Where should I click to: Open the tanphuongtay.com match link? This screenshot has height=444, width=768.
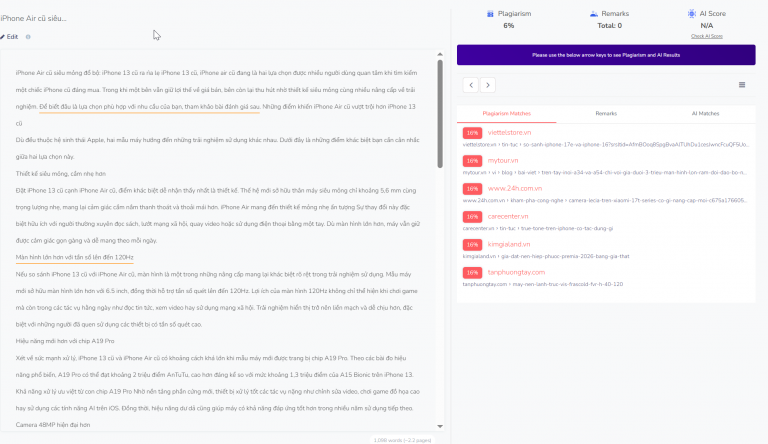pos(516,272)
